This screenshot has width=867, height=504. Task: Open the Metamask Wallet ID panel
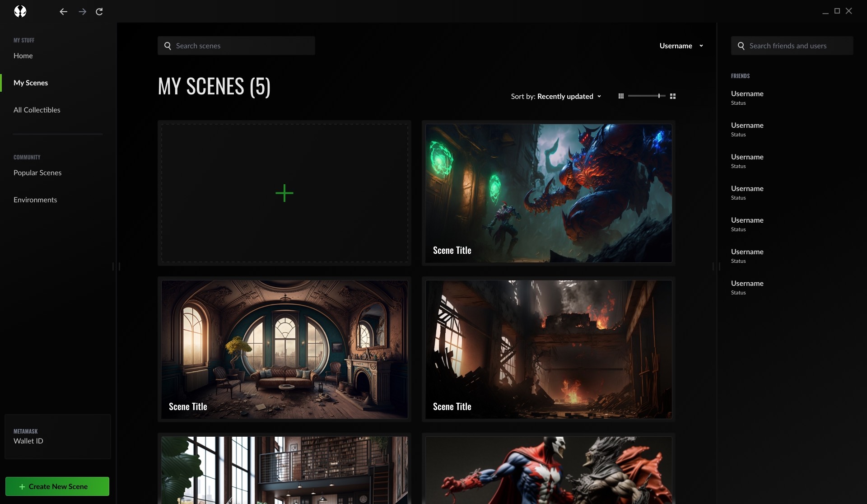tap(58, 437)
